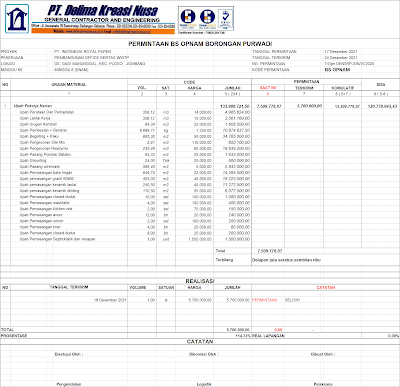Click the "URAIAN MATERIAL" column header
The image size is (400, 387).
point(69,85)
